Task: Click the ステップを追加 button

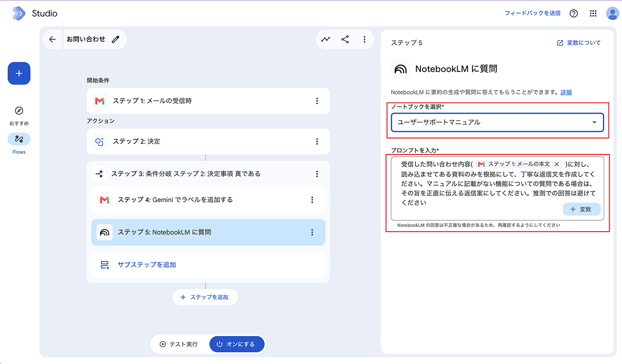Action: 205,297
